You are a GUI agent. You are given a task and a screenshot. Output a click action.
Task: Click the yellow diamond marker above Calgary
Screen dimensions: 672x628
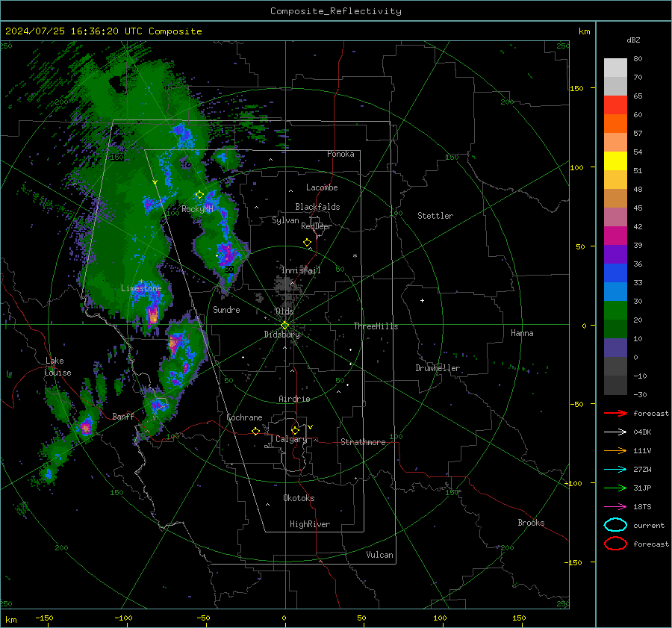[x=295, y=430]
